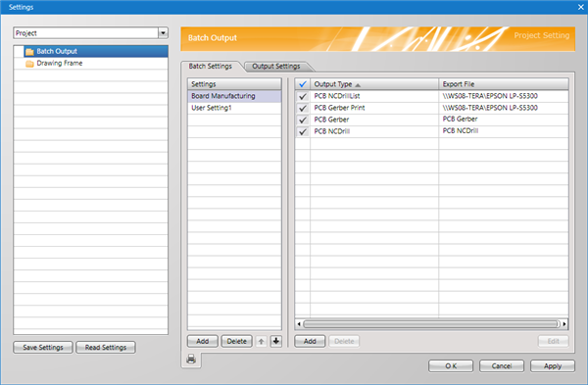The height and width of the screenshot is (385, 588).
Task: Click the export file for PCB NCDrillList
Action: 504,96
